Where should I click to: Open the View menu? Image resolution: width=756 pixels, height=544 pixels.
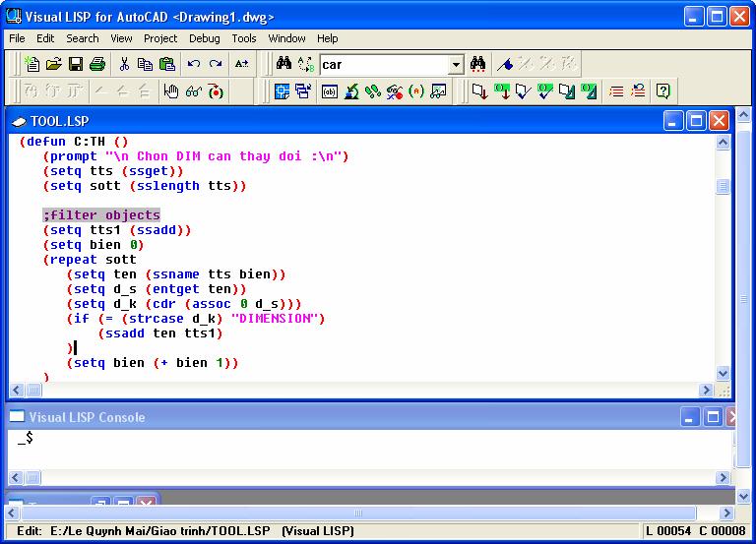pyautogui.click(x=121, y=38)
